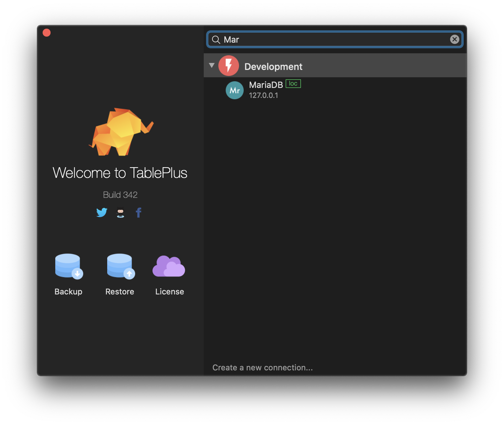Viewport: 504px width, 425px height.
Task: Select the Development group label
Action: [273, 67]
